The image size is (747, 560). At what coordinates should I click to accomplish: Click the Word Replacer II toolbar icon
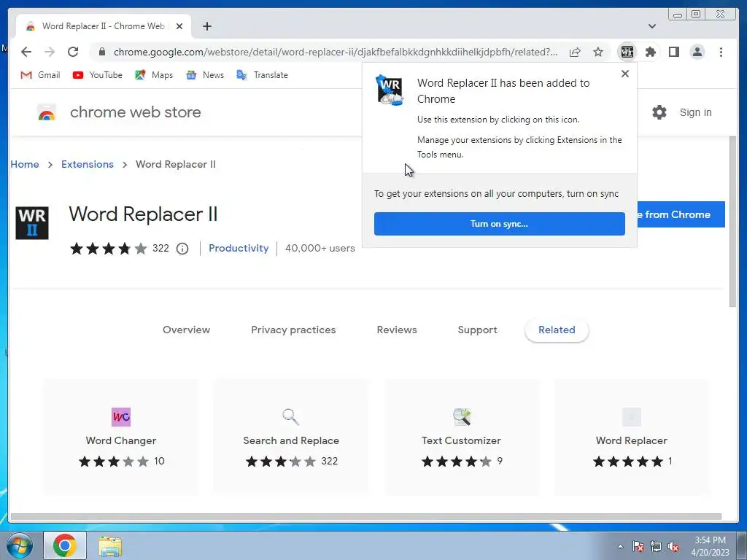click(627, 52)
